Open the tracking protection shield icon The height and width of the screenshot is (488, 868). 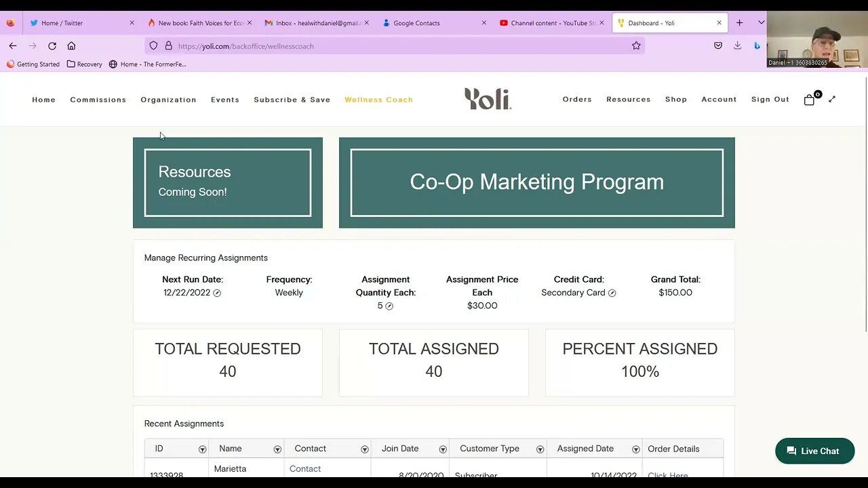pos(153,46)
